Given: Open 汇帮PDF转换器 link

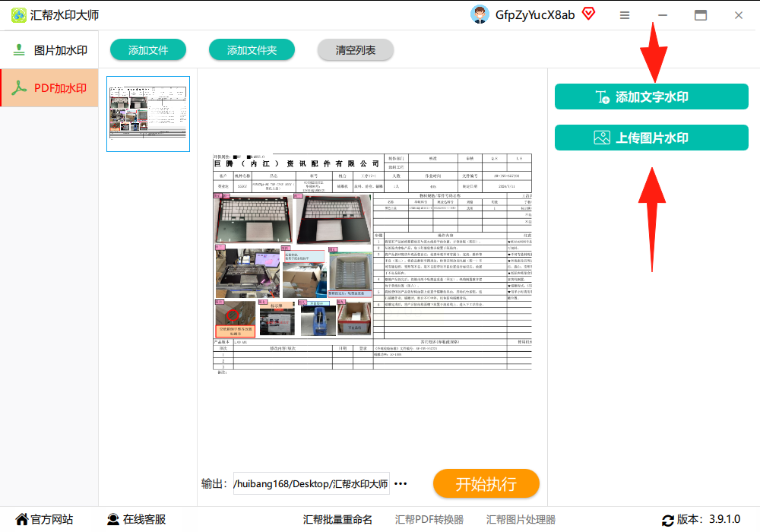Looking at the screenshot, I should (429, 519).
